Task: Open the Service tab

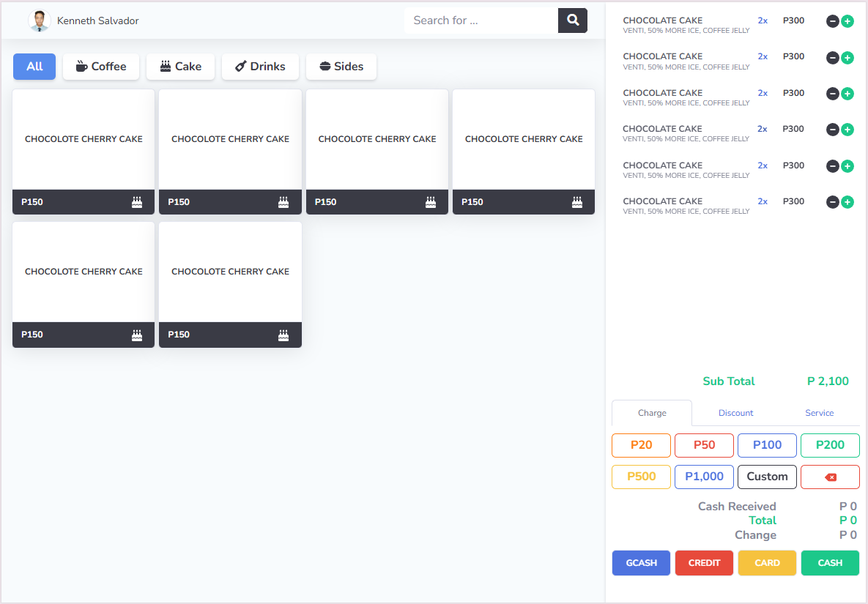Action: click(819, 413)
